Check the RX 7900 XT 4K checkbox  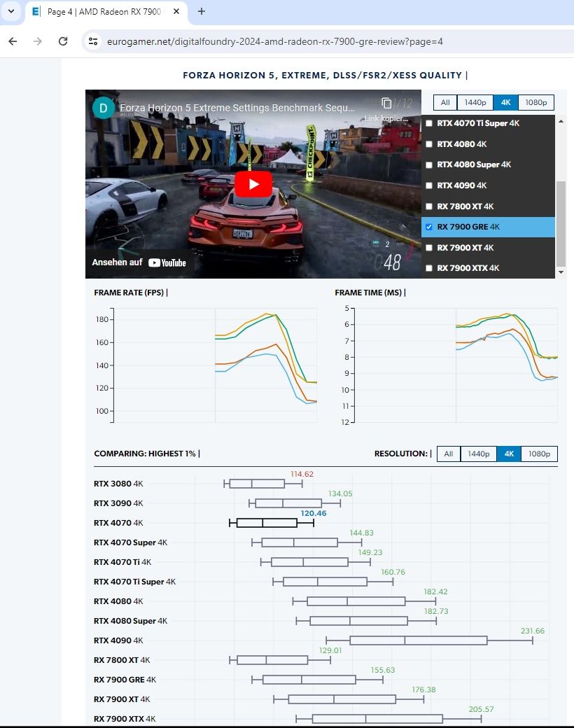click(429, 248)
